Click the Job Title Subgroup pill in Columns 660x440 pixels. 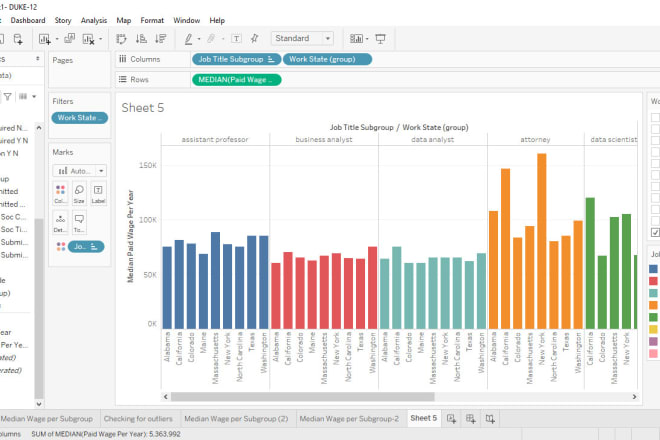237,59
